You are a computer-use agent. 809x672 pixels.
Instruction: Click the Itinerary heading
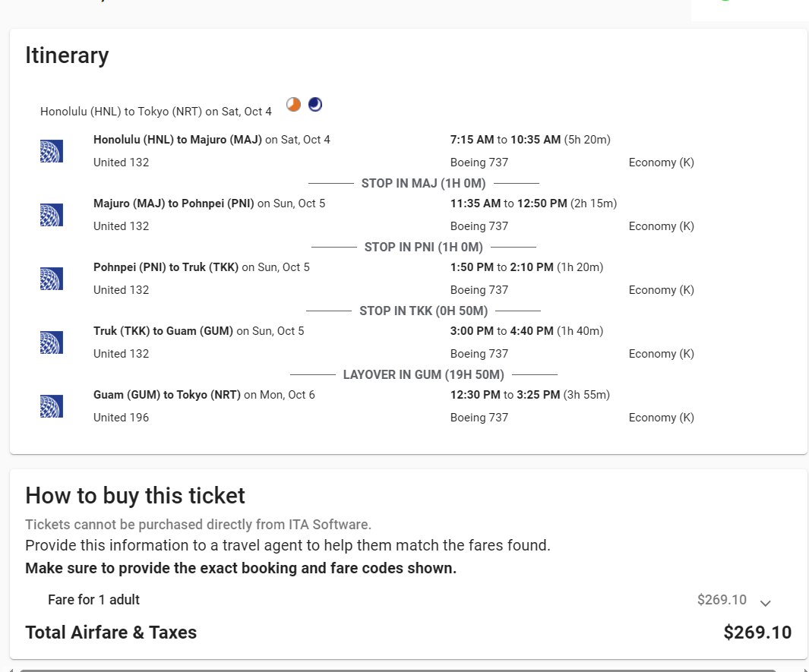point(67,55)
